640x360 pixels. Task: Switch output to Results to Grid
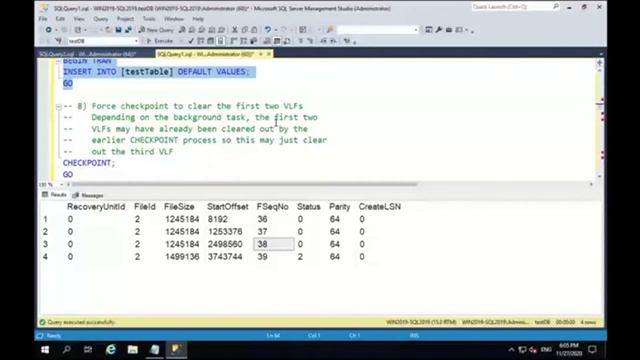click(x=277, y=41)
